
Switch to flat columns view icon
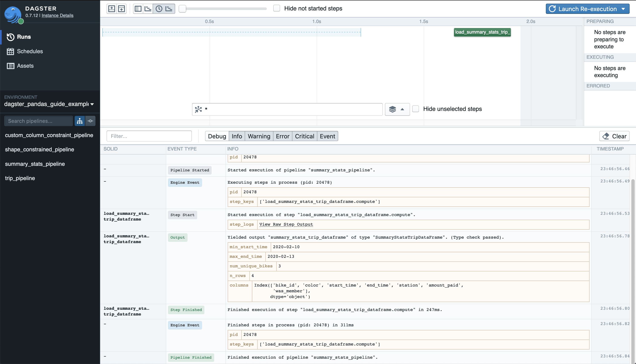pos(138,9)
